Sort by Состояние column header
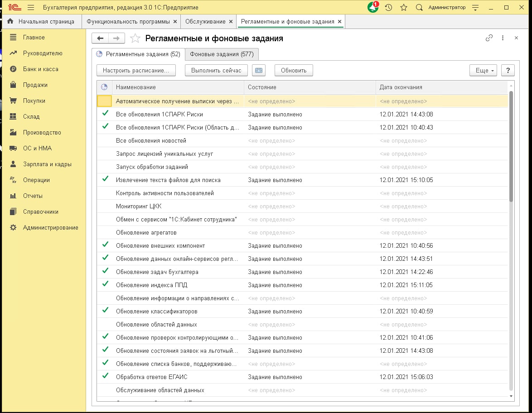The width and height of the screenshot is (532, 413). point(310,87)
